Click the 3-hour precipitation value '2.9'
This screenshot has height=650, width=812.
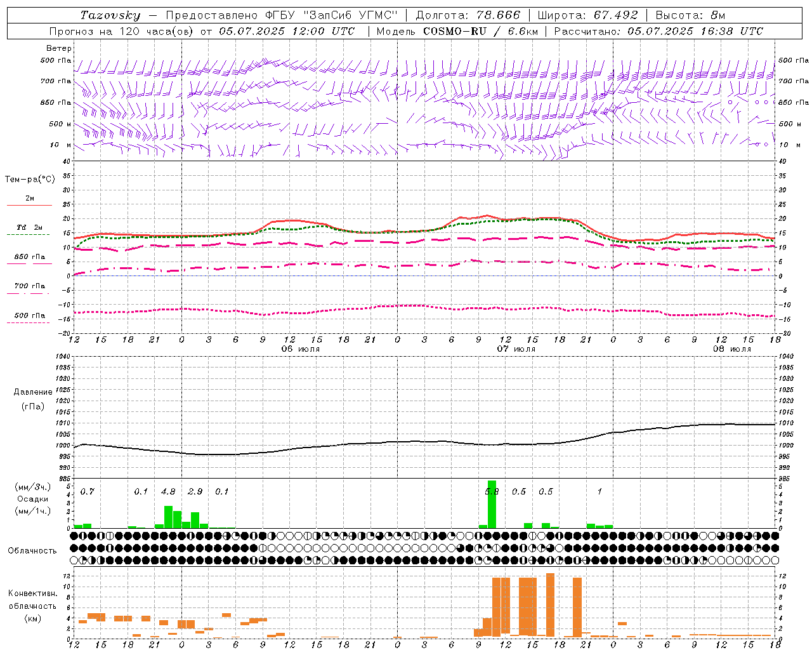[195, 491]
